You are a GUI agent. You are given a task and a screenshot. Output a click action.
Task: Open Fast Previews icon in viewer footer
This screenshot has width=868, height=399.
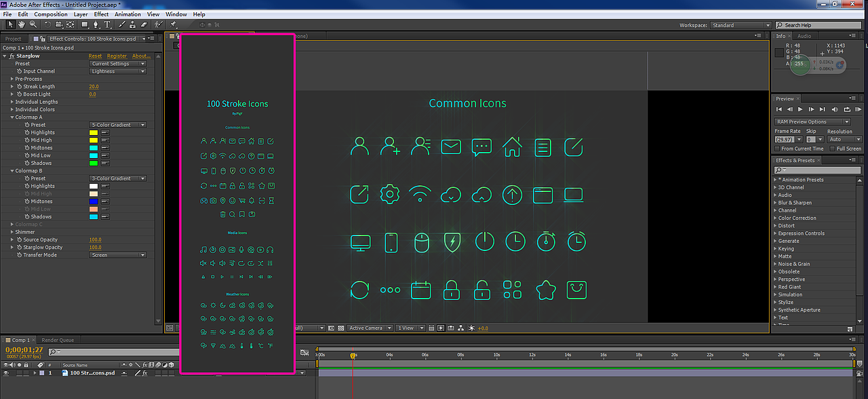click(441, 328)
